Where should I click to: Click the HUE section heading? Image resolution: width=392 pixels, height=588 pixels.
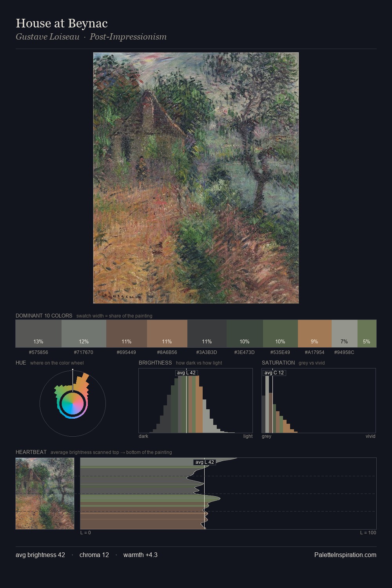21,363
